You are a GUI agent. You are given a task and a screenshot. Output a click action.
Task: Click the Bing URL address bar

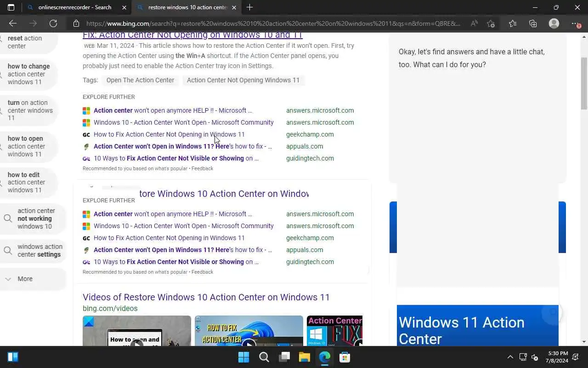(273, 23)
